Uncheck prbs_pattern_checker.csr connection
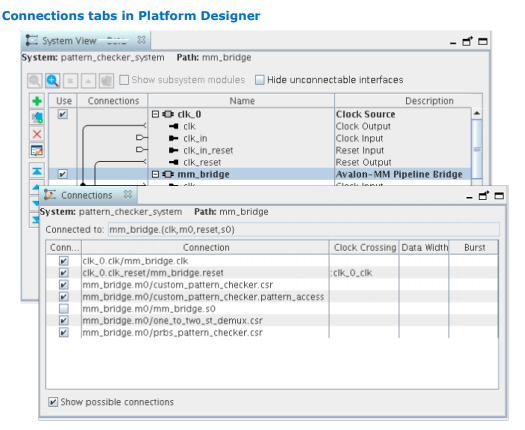 click(x=64, y=333)
